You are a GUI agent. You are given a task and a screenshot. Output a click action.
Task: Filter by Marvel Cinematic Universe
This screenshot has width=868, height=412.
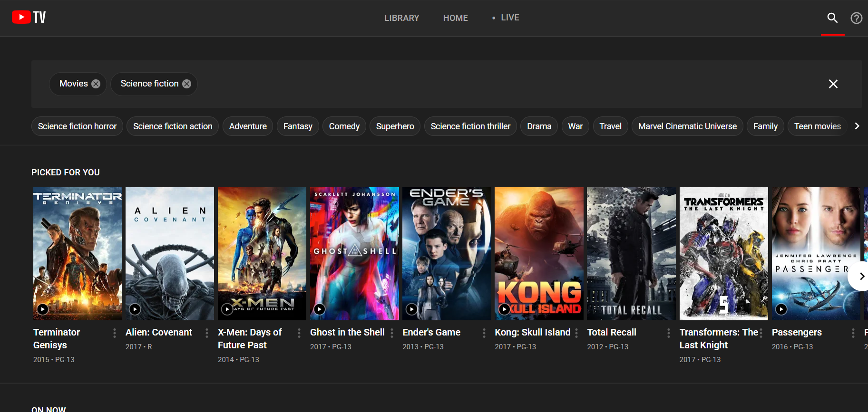[687, 126]
